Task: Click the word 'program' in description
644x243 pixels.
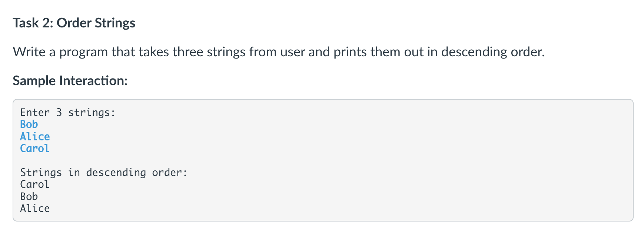Action: tap(84, 53)
